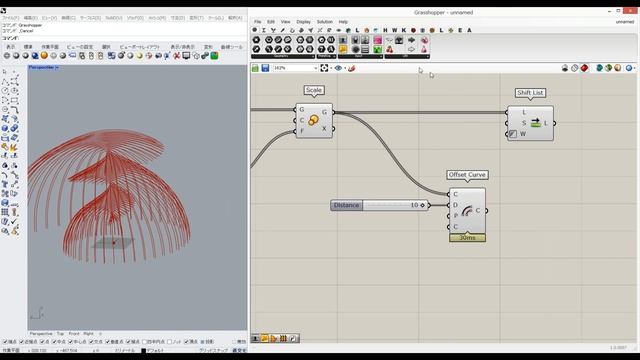Click the グリッドスナップ button in status bar
The height and width of the screenshot is (360, 640).
(x=213, y=350)
